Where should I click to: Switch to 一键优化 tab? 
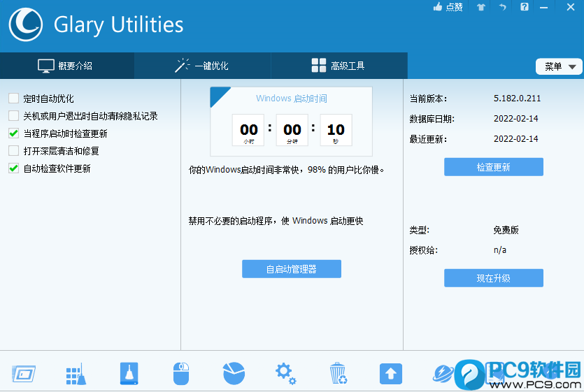coord(203,66)
